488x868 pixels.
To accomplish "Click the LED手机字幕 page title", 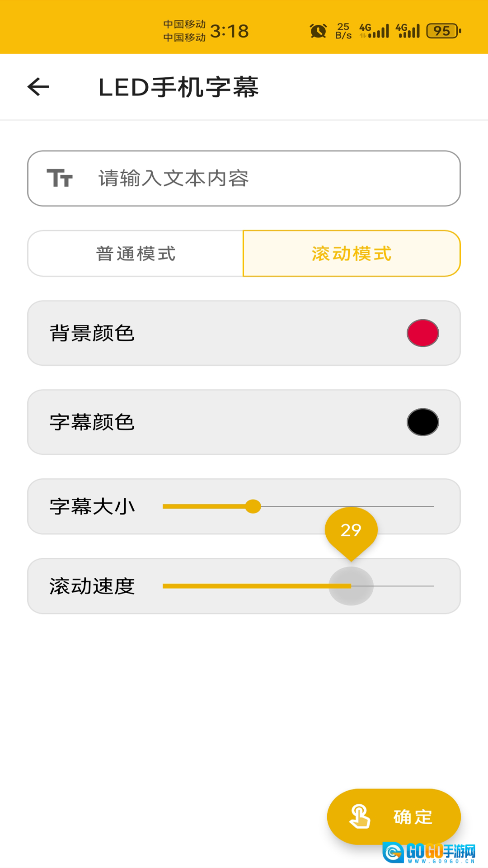I will 178,87.
